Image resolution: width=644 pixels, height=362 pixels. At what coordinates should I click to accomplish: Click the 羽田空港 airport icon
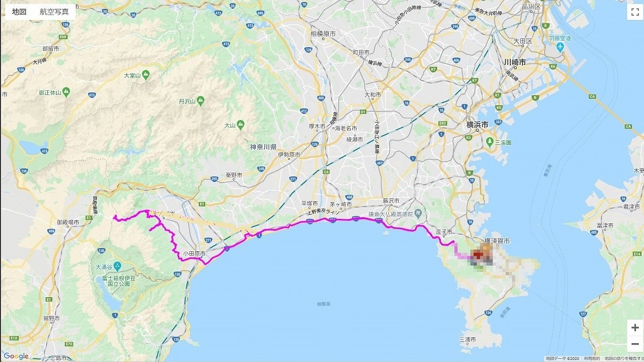pyautogui.click(x=559, y=47)
